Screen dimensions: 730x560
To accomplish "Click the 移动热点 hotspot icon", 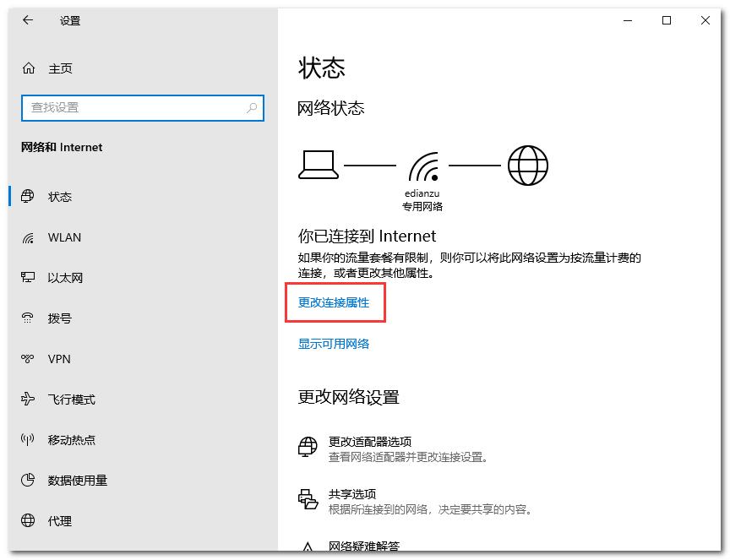I will [x=28, y=440].
